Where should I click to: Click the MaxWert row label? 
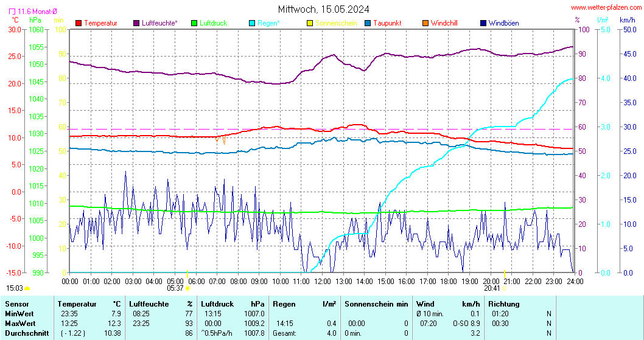[x=20, y=324]
